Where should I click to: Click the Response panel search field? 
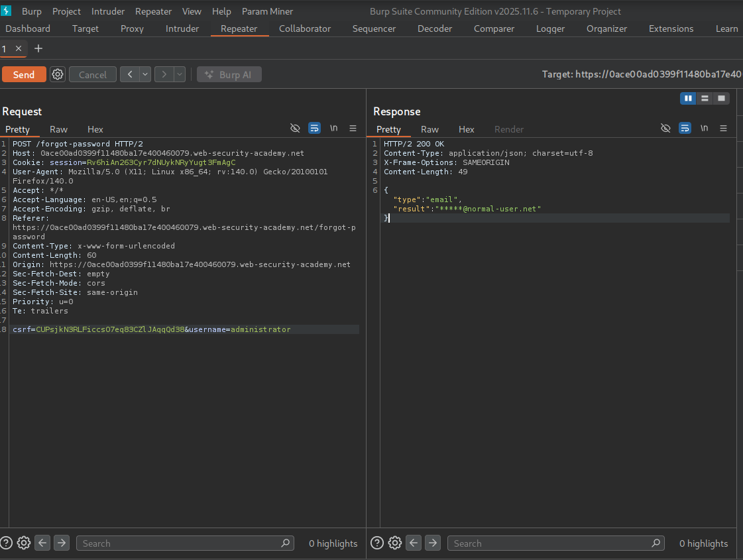click(556, 543)
